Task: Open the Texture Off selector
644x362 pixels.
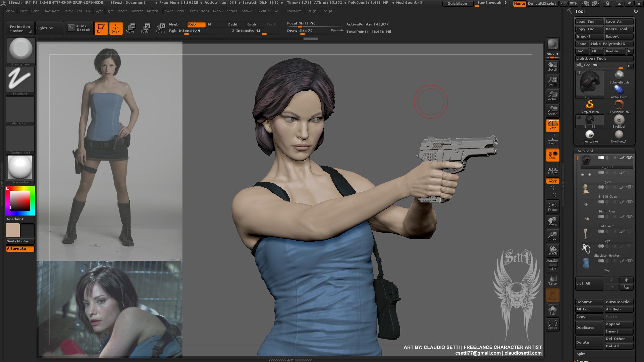Action: click(20, 140)
